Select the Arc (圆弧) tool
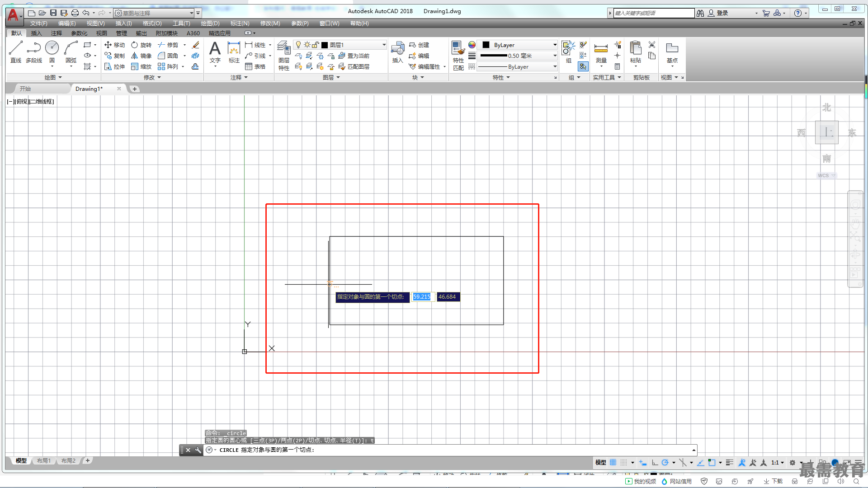The image size is (868, 488). (71, 52)
